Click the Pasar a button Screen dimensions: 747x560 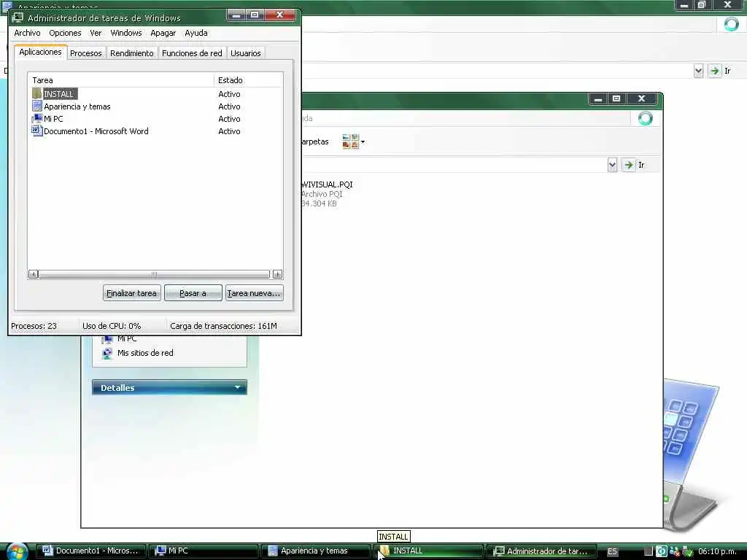193,293
